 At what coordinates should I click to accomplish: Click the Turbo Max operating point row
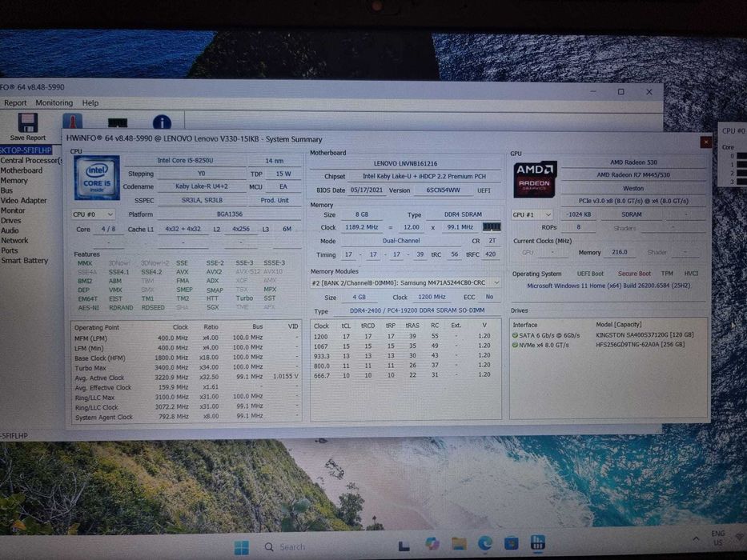click(x=187, y=367)
